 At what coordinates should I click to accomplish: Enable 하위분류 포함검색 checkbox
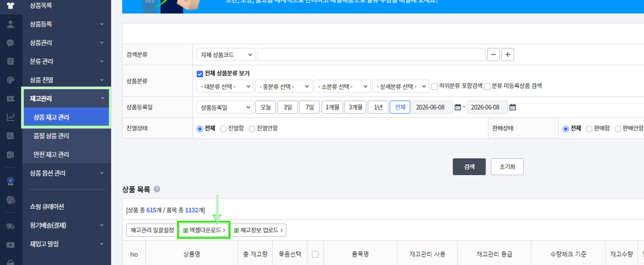[434, 86]
